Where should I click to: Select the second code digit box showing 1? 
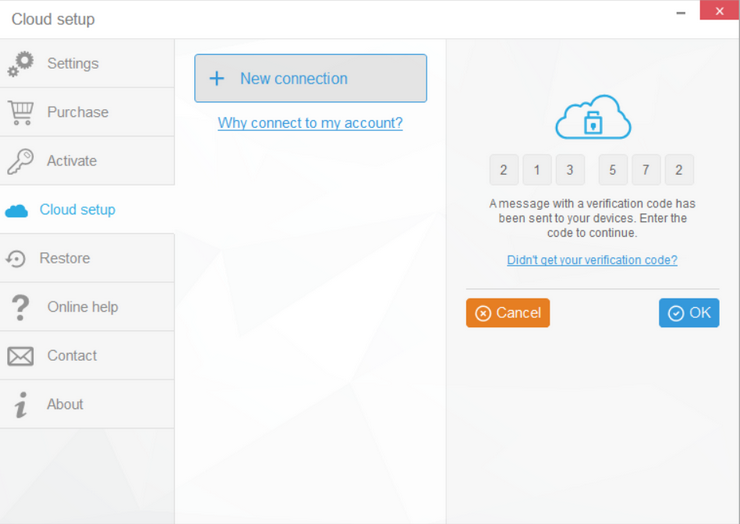(x=537, y=170)
